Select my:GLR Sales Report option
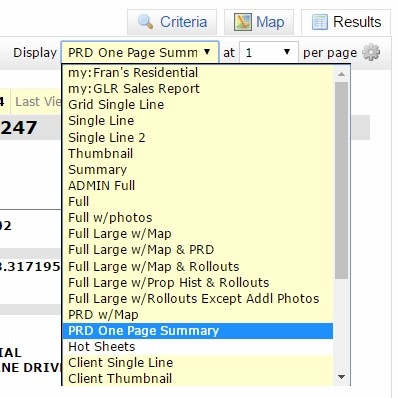 pyautogui.click(x=197, y=88)
